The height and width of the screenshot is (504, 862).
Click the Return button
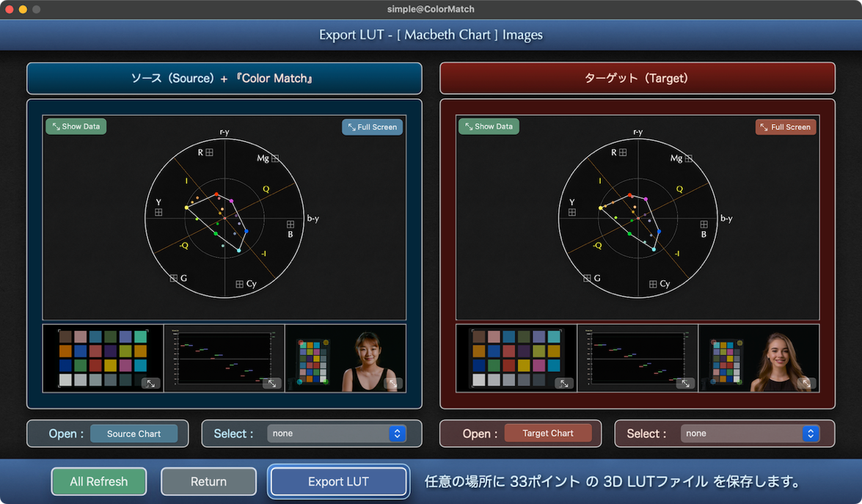pos(208,481)
